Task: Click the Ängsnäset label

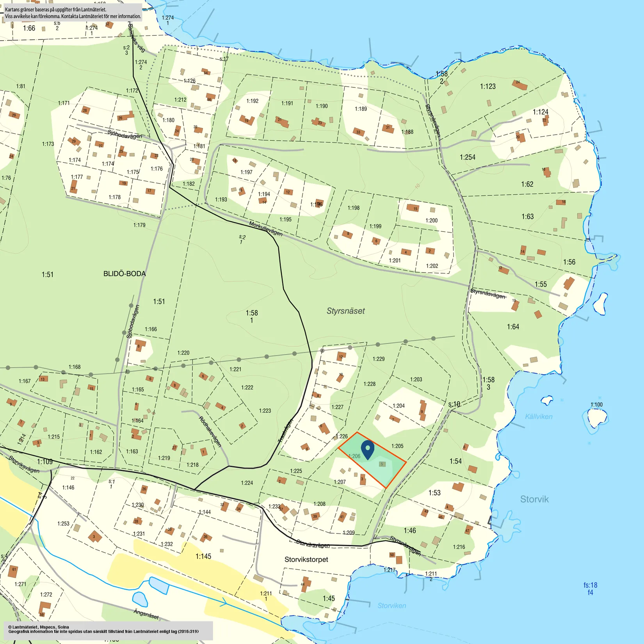Action: [x=146, y=614]
